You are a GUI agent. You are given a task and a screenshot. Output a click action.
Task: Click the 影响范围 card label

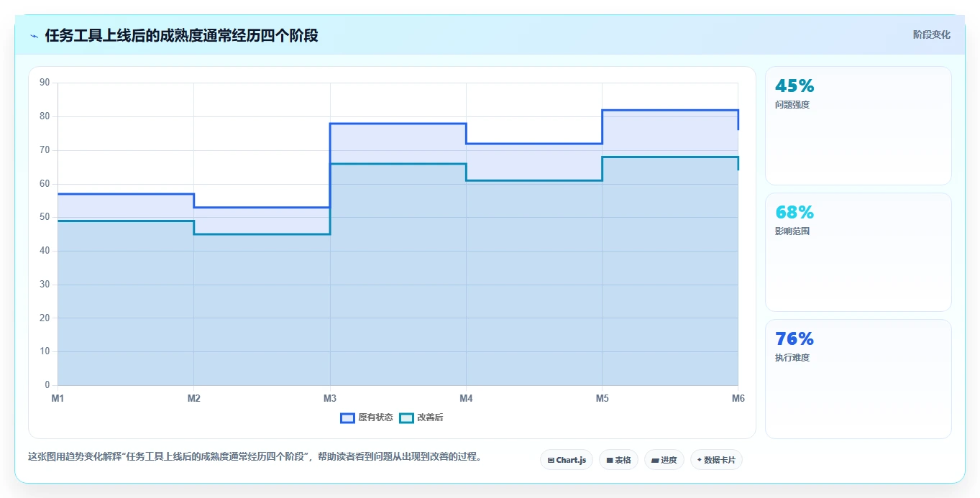792,231
